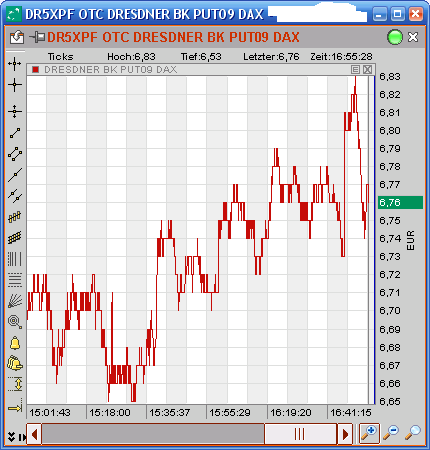Select the extended line tool
This screenshot has width=430, height=450.
click(15, 175)
